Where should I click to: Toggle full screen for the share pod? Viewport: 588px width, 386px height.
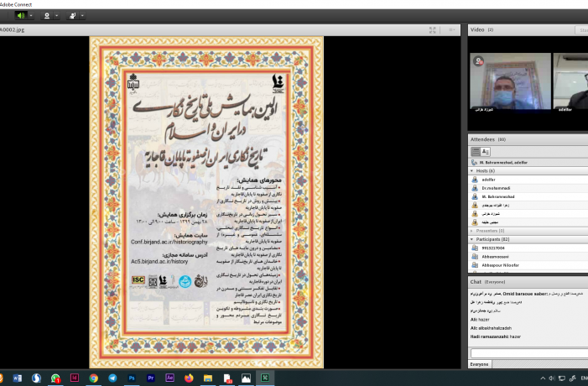432,30
